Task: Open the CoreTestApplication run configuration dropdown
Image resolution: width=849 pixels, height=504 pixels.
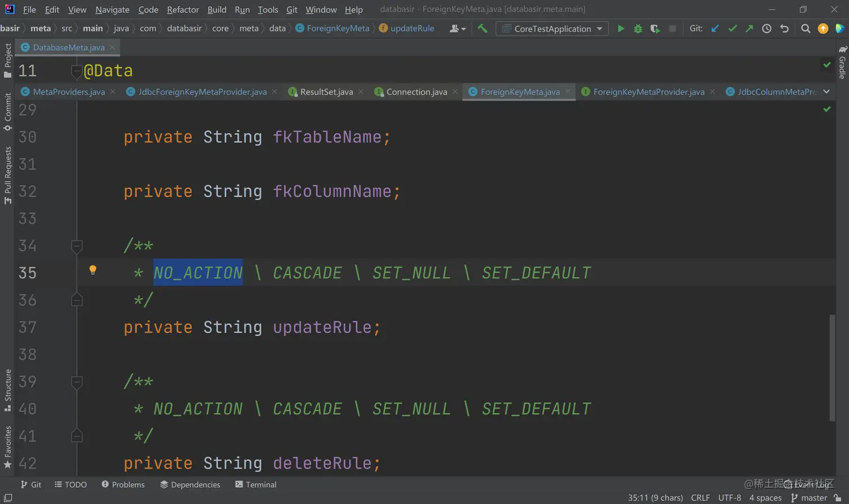Action: coord(552,29)
